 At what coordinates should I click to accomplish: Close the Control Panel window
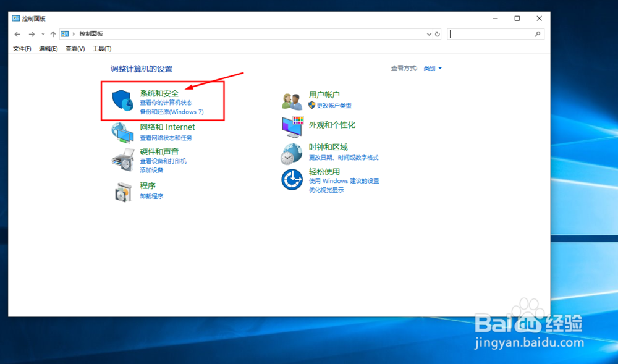(x=539, y=19)
